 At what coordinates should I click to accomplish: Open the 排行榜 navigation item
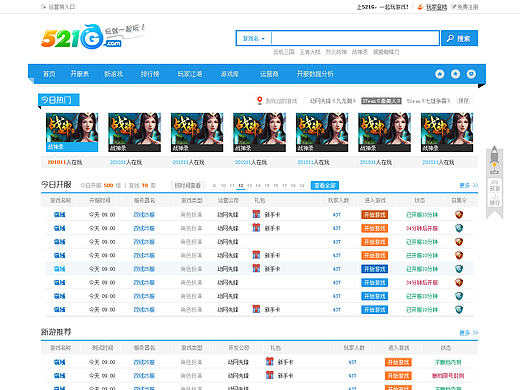(150, 74)
